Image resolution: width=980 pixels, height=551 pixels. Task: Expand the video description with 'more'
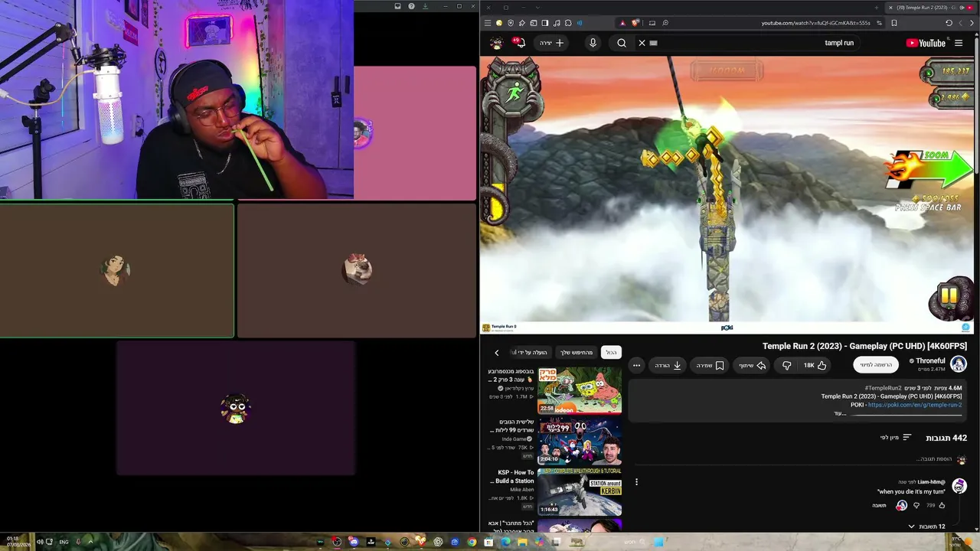coord(840,413)
